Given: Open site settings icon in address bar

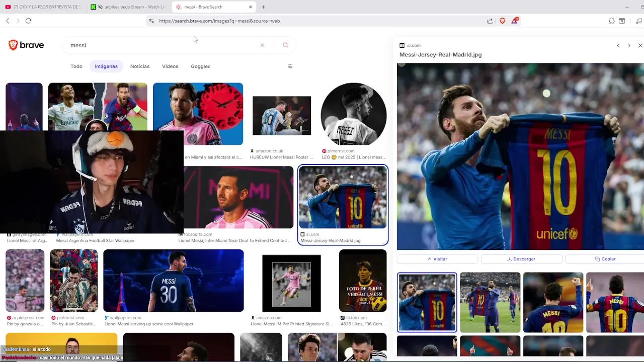Looking at the screenshot, I should click(151, 21).
